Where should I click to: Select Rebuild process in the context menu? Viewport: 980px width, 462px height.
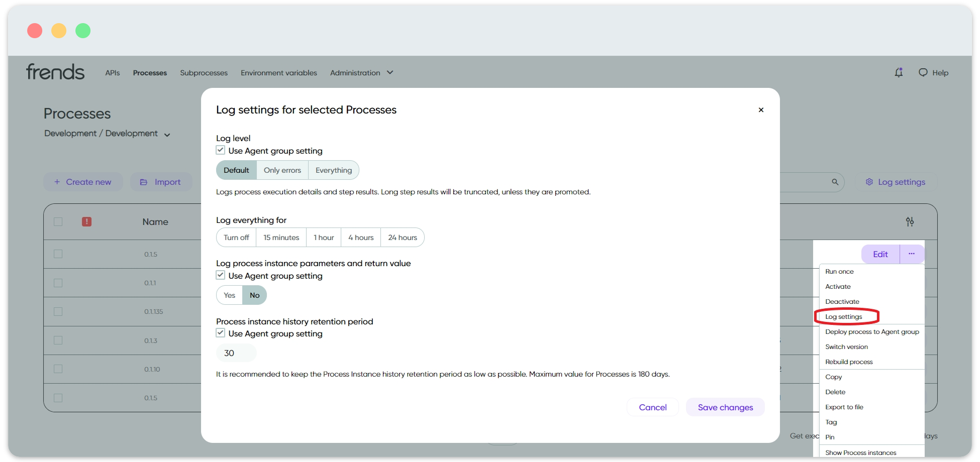(849, 362)
